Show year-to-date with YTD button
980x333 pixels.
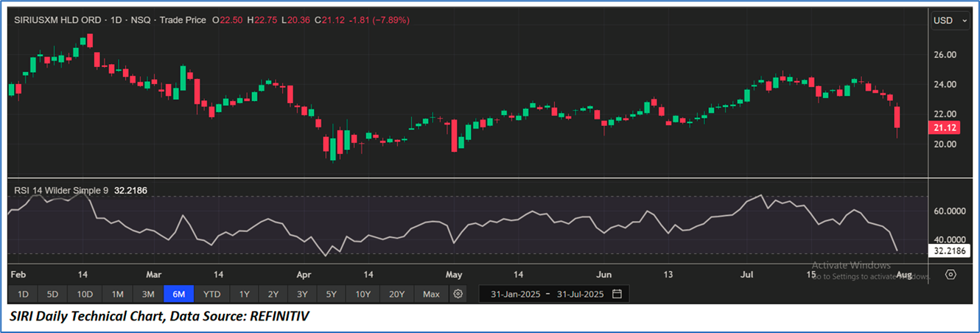(x=211, y=294)
